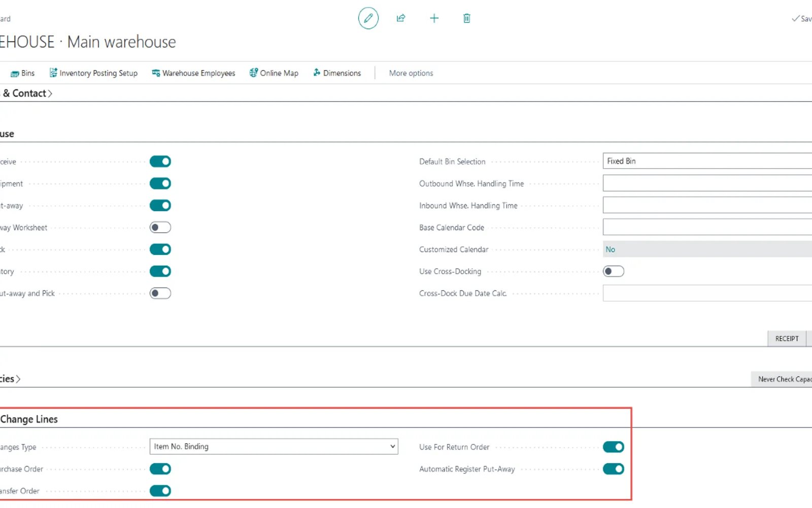Enable the 'way Worksheet' toggle
This screenshot has height=508, width=812.
click(160, 228)
